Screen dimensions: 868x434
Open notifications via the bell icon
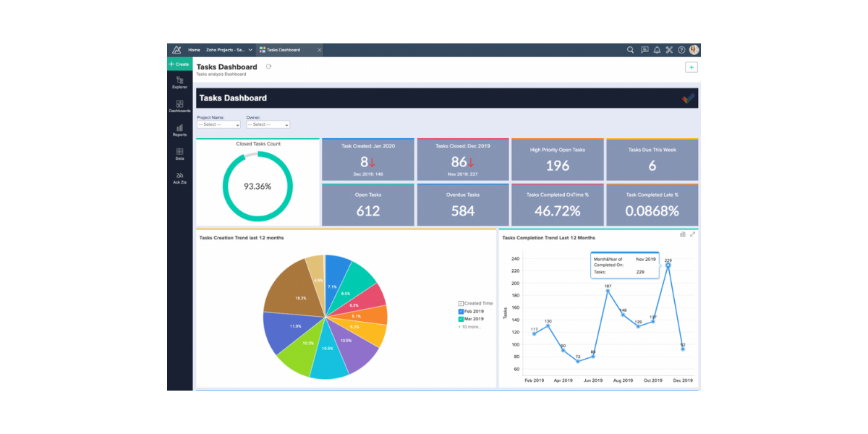[x=656, y=50]
